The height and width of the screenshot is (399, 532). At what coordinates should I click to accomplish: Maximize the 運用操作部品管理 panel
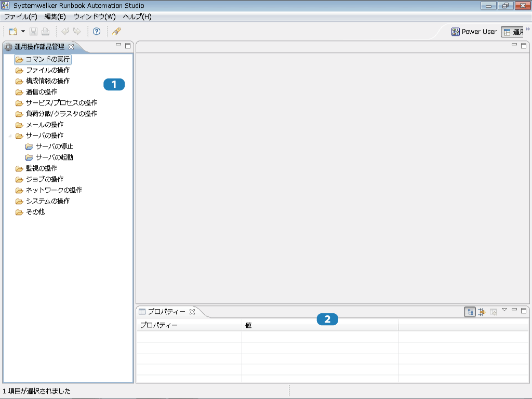click(128, 46)
